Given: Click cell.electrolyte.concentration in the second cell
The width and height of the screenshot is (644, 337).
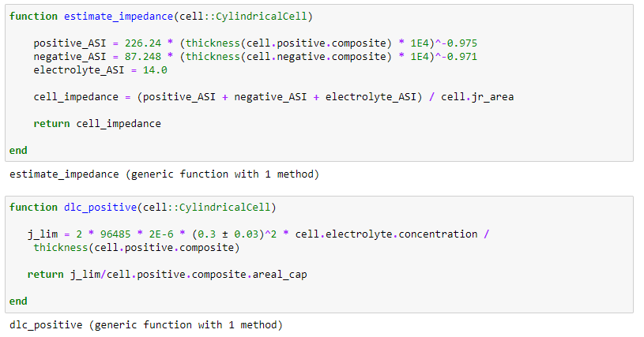Looking at the screenshot, I should pos(386,234).
